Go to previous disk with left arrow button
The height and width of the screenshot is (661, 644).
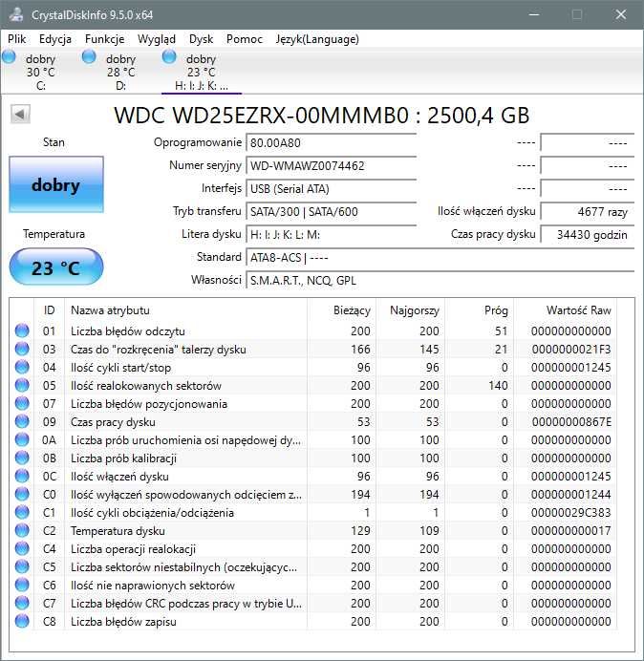[x=20, y=115]
